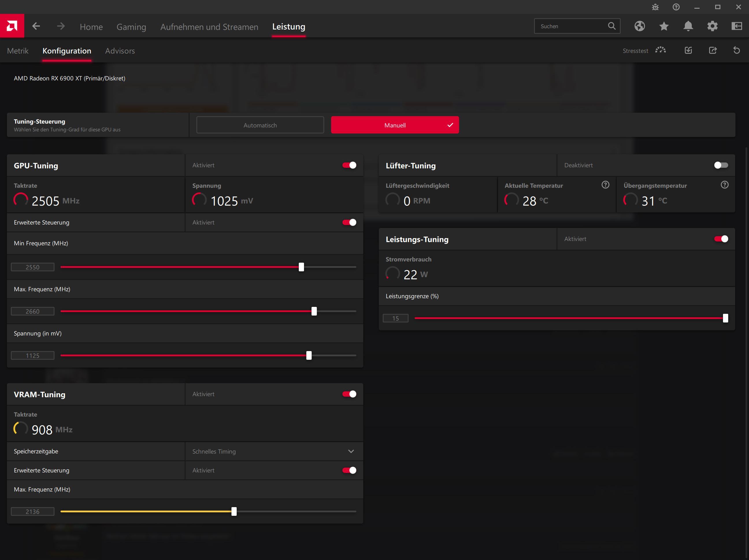Open the Home tab
The image size is (749, 560).
click(x=91, y=27)
